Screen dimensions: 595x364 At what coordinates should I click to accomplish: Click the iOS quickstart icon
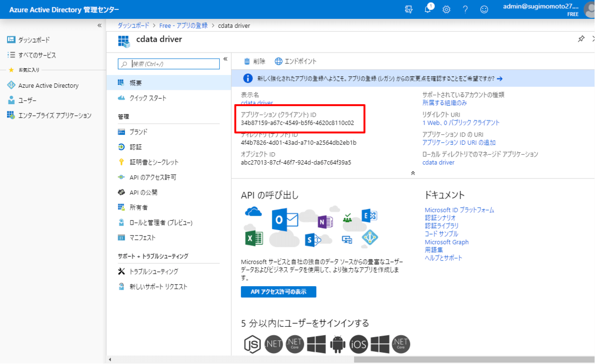tap(358, 344)
